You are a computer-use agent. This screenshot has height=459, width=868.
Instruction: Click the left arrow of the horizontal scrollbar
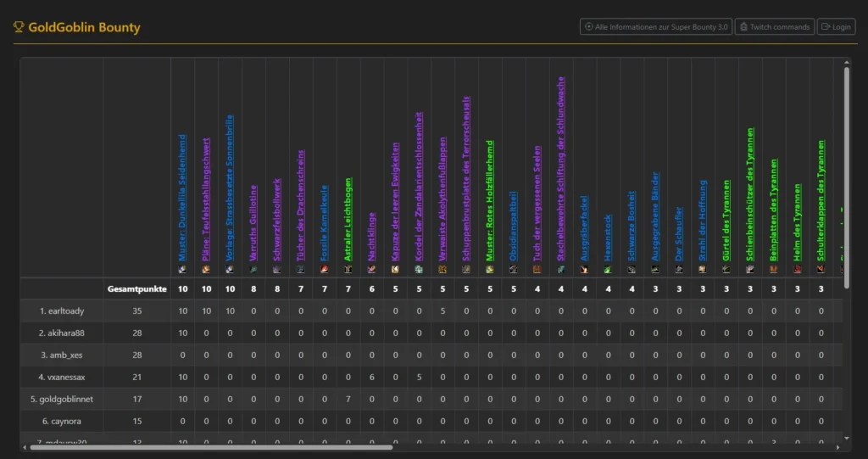pos(24,447)
